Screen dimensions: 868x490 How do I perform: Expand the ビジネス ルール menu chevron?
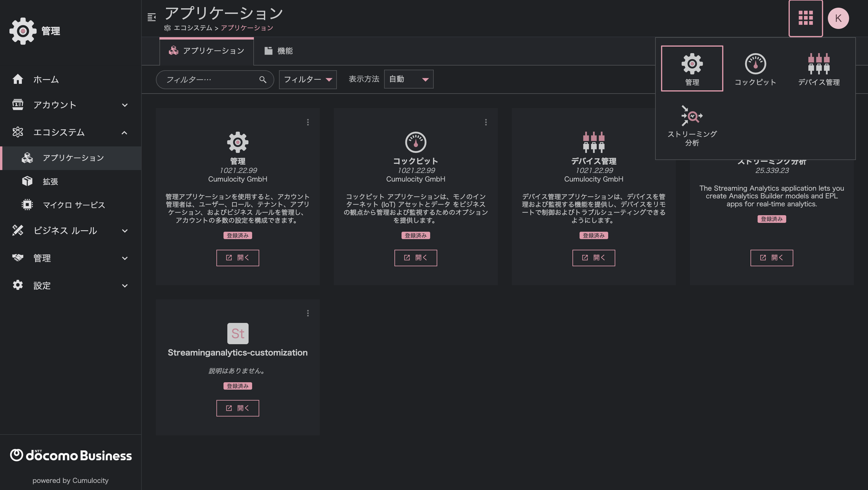point(125,231)
